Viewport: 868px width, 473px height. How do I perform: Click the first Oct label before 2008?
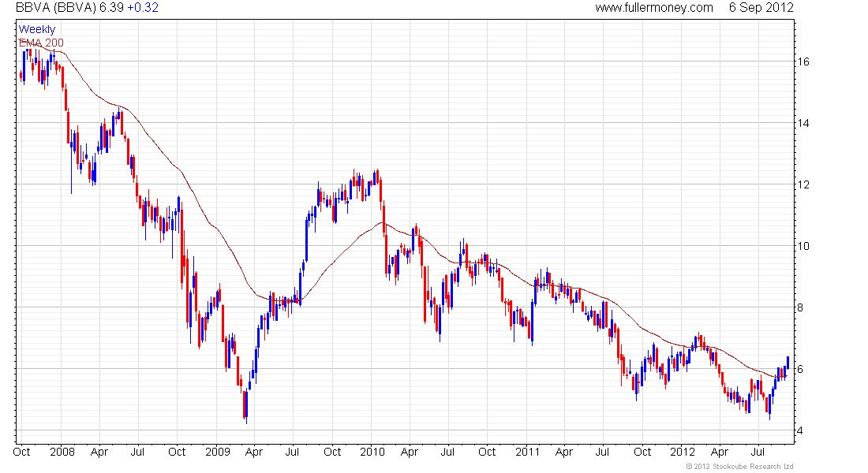tap(21, 452)
